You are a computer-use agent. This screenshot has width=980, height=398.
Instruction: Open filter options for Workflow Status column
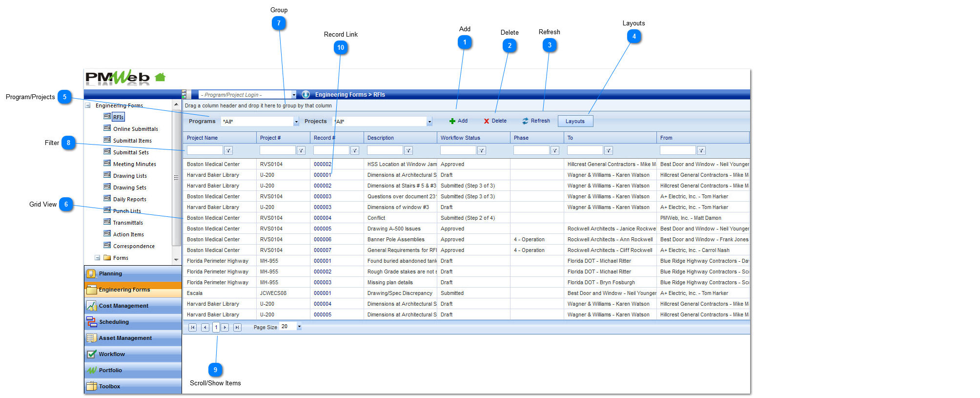pyautogui.click(x=482, y=150)
